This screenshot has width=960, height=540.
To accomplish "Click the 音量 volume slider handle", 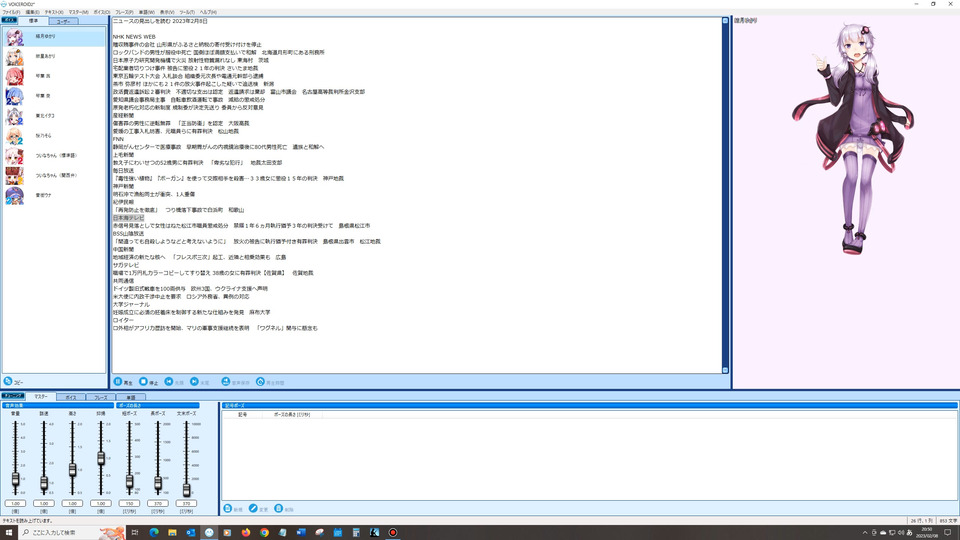I will point(15,479).
